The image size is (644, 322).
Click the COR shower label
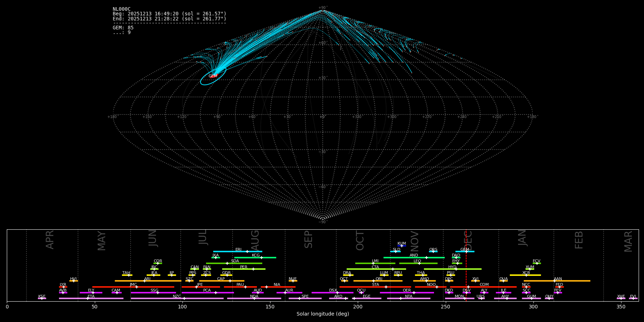[x=158, y=261]
